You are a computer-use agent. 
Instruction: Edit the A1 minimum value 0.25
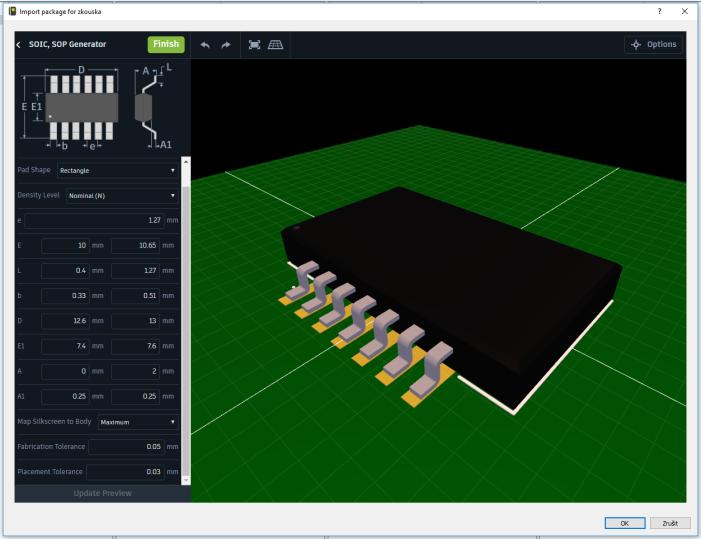(65, 396)
